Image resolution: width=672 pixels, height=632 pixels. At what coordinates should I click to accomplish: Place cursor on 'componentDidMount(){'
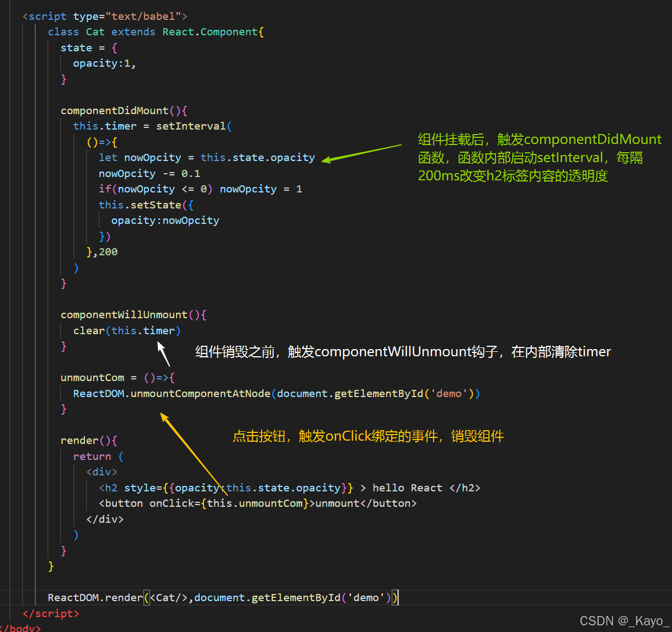click(x=124, y=110)
